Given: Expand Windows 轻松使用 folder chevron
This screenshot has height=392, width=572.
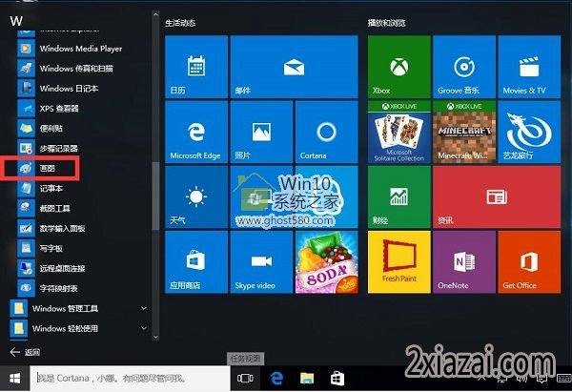Looking at the screenshot, I should (x=144, y=328).
